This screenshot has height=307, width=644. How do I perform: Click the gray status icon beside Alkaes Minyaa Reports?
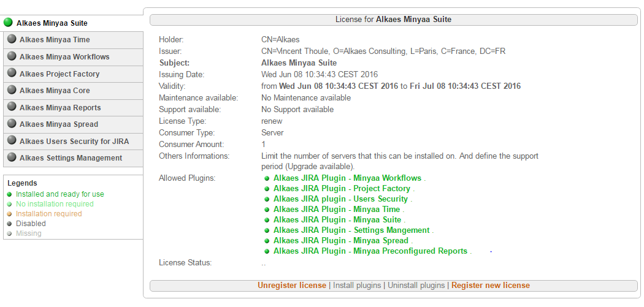coord(12,107)
